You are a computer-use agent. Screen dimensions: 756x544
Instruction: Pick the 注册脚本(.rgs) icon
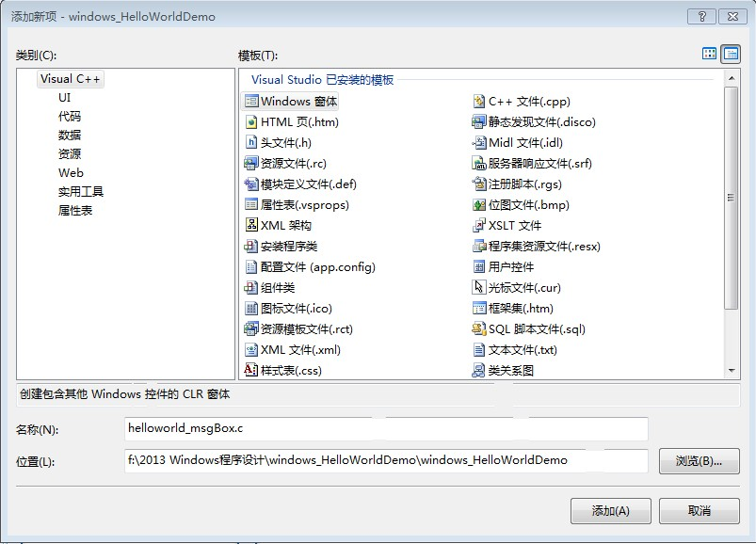click(x=479, y=184)
